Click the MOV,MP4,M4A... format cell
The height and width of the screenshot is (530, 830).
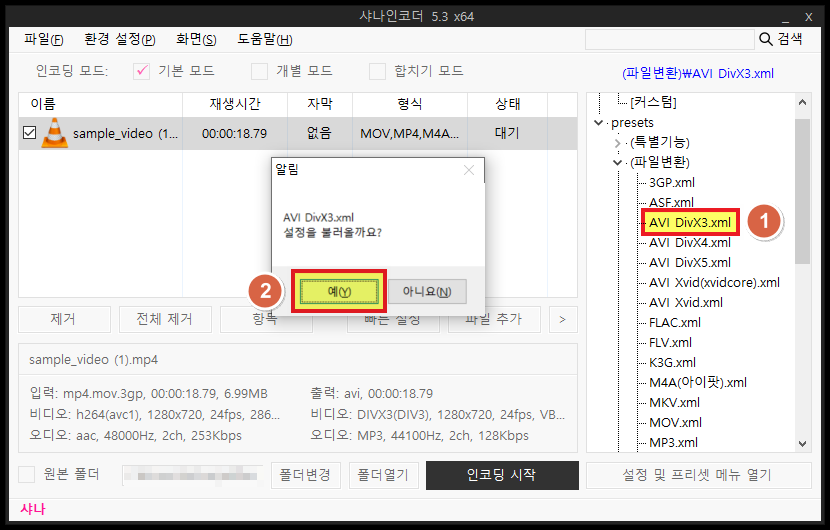coord(409,133)
